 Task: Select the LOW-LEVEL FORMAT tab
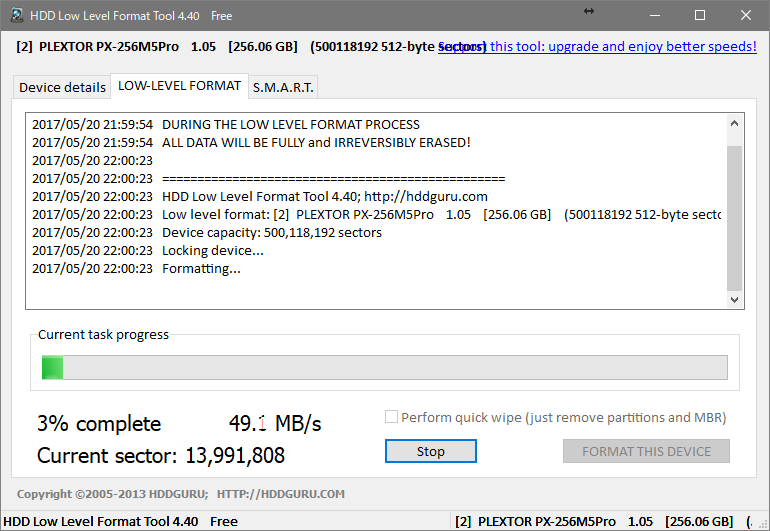[x=179, y=86]
